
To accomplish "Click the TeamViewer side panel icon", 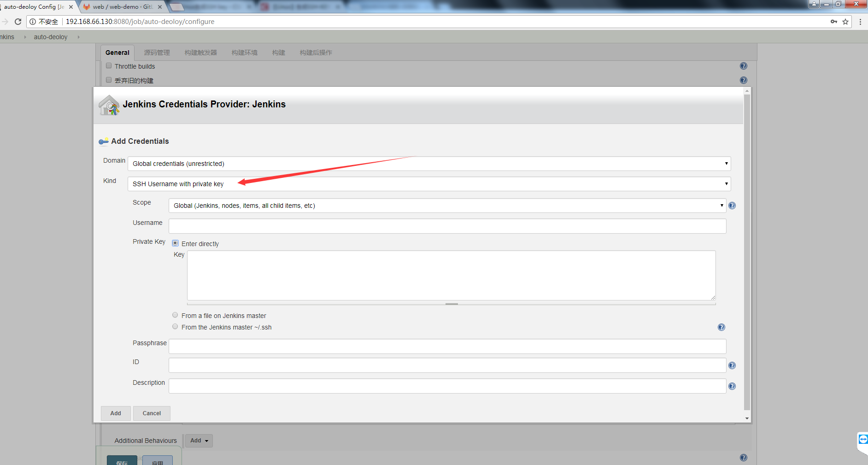I will tap(863, 439).
